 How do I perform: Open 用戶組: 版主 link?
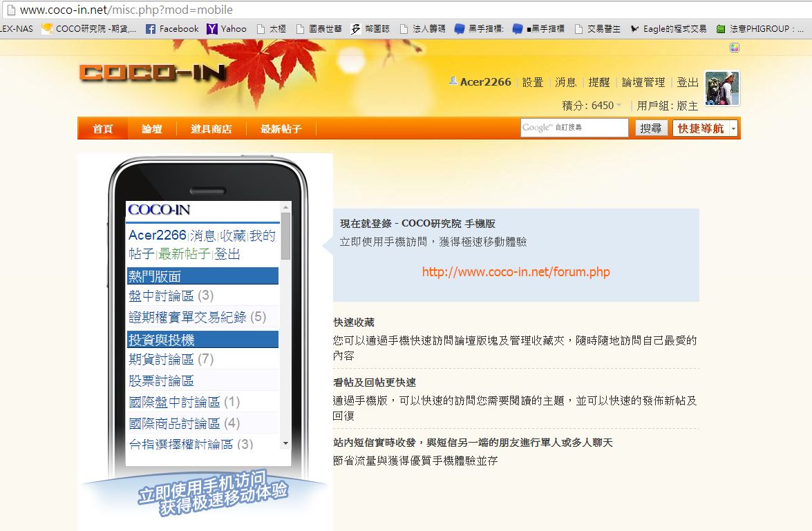click(667, 106)
